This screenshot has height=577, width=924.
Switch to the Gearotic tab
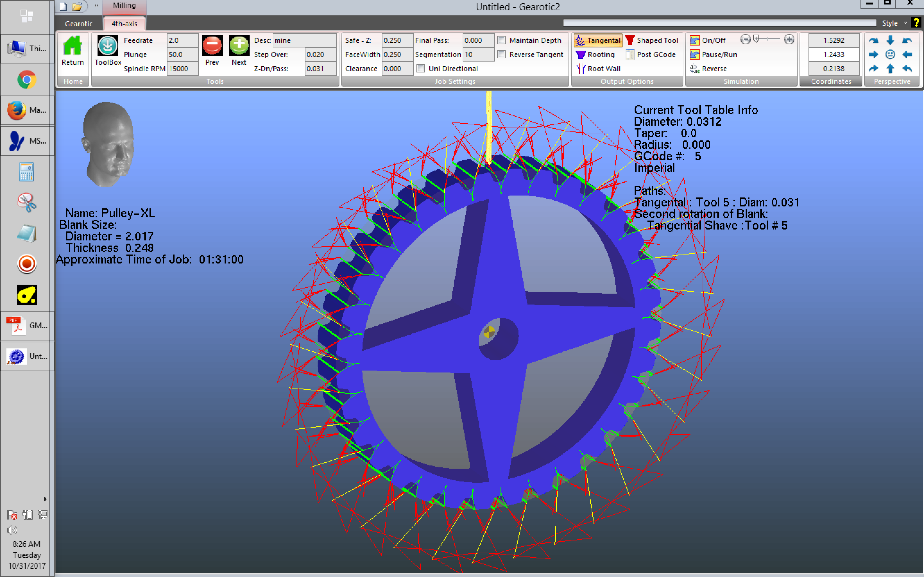(79, 24)
